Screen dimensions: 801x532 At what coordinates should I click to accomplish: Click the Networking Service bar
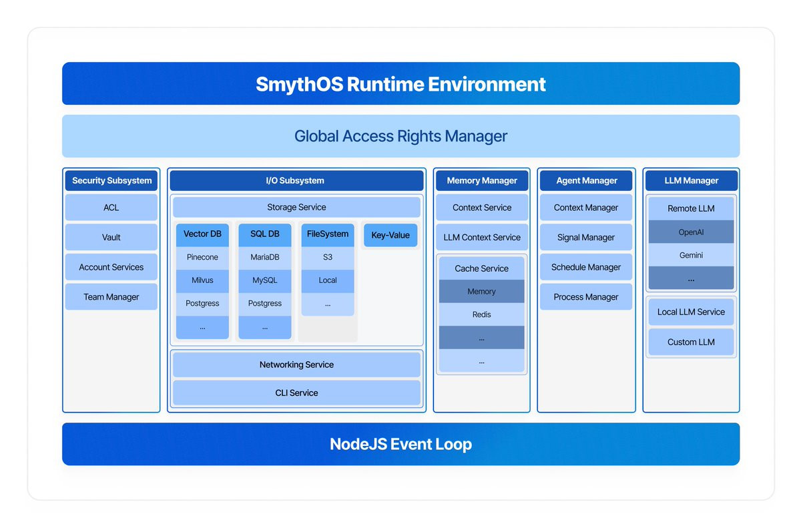pyautogui.click(x=296, y=364)
